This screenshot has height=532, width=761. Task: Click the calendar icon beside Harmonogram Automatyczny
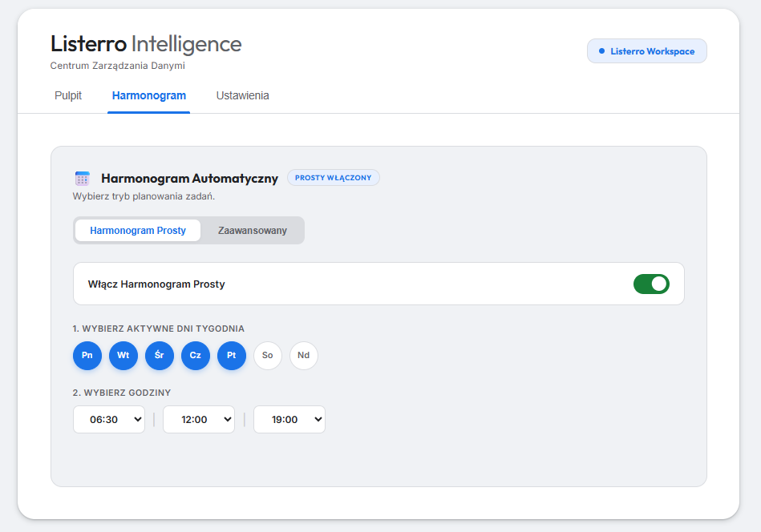pos(82,178)
